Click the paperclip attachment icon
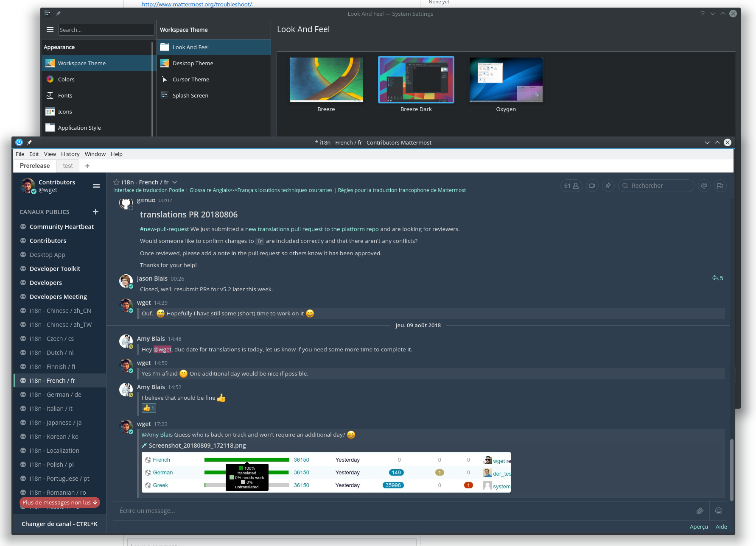This screenshot has height=546, width=756. 700,510
